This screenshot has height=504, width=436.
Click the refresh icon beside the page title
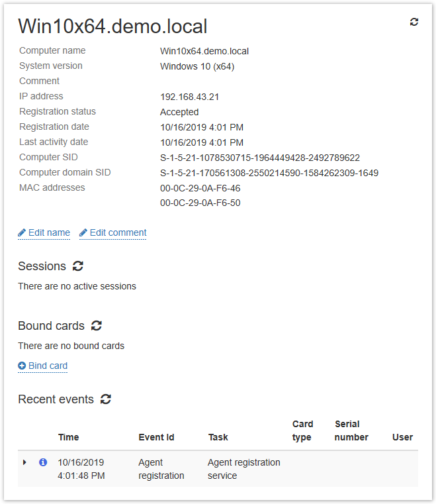click(x=414, y=22)
